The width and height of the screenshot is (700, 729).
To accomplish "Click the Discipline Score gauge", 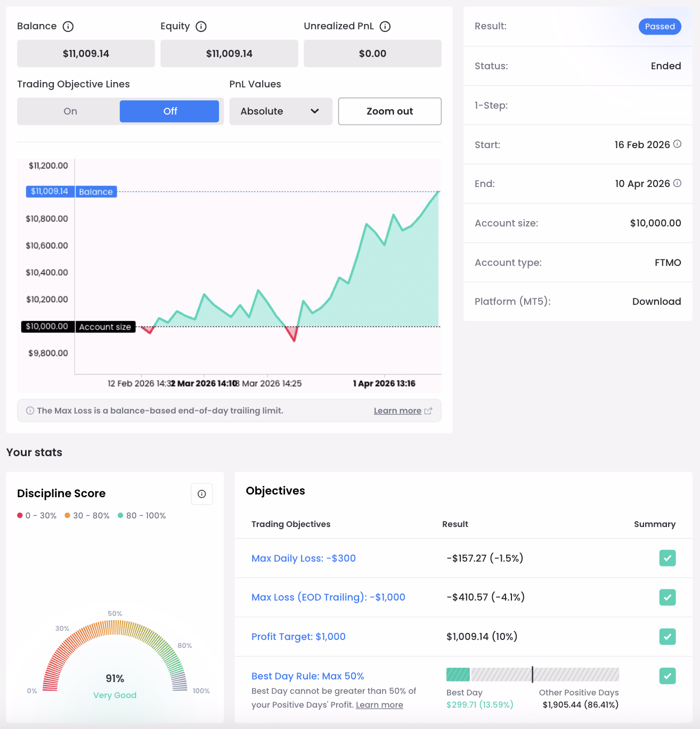I will [x=115, y=655].
